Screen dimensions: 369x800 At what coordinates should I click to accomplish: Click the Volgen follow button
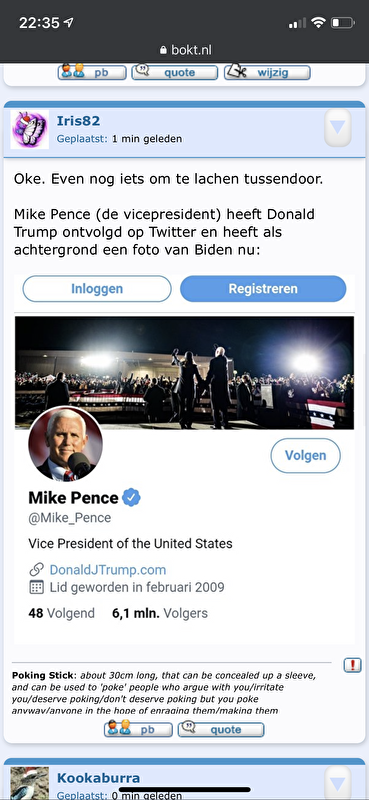[305, 455]
